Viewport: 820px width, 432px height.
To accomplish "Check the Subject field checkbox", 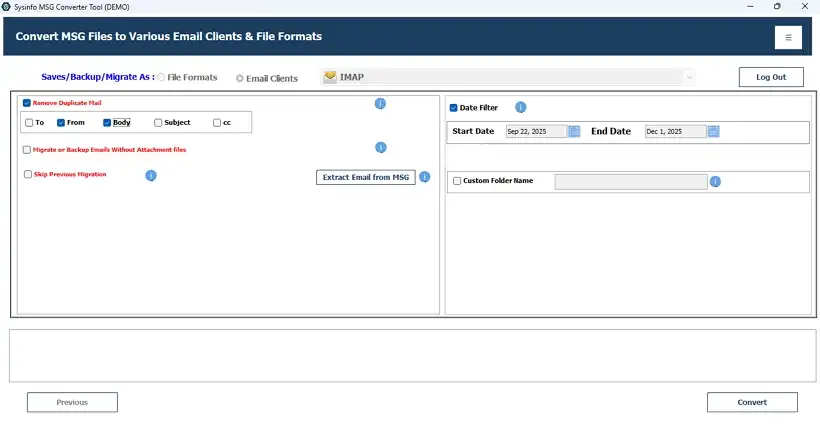I will [158, 123].
